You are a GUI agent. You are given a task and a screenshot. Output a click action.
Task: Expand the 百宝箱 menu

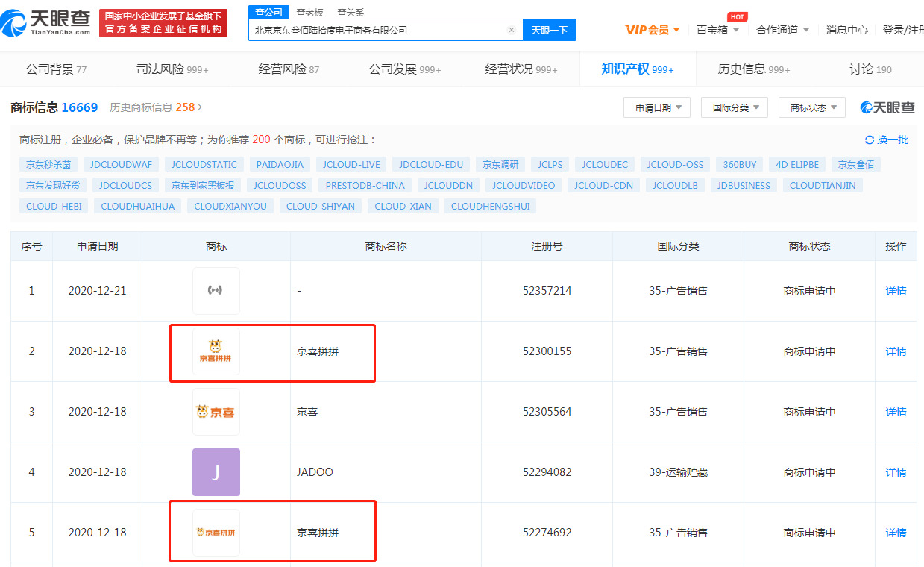(718, 30)
